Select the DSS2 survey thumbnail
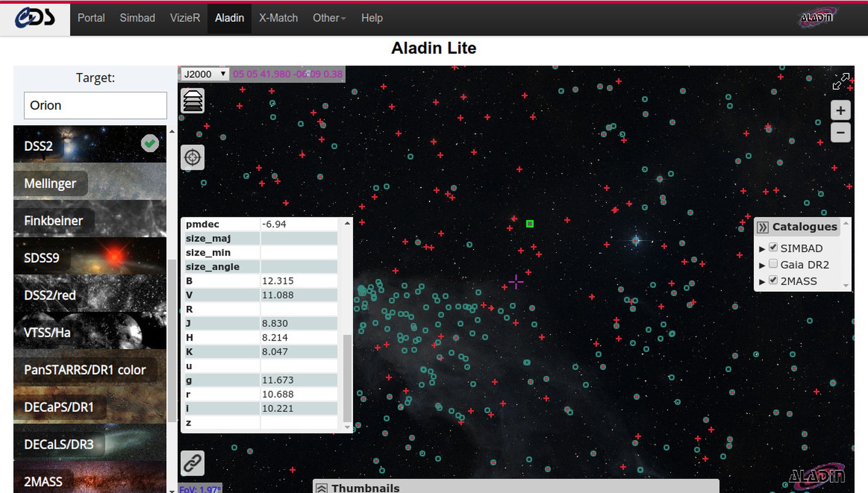The width and height of the screenshot is (868, 493). pos(90,144)
